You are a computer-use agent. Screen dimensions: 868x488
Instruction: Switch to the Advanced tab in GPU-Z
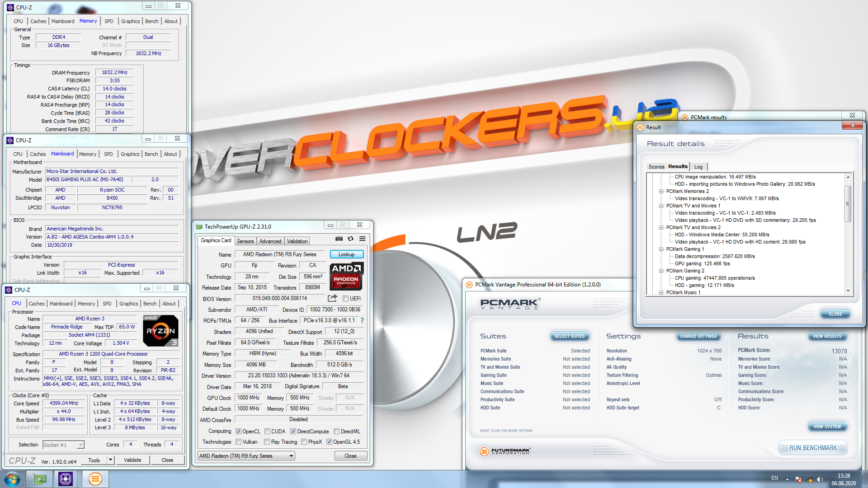tap(270, 241)
